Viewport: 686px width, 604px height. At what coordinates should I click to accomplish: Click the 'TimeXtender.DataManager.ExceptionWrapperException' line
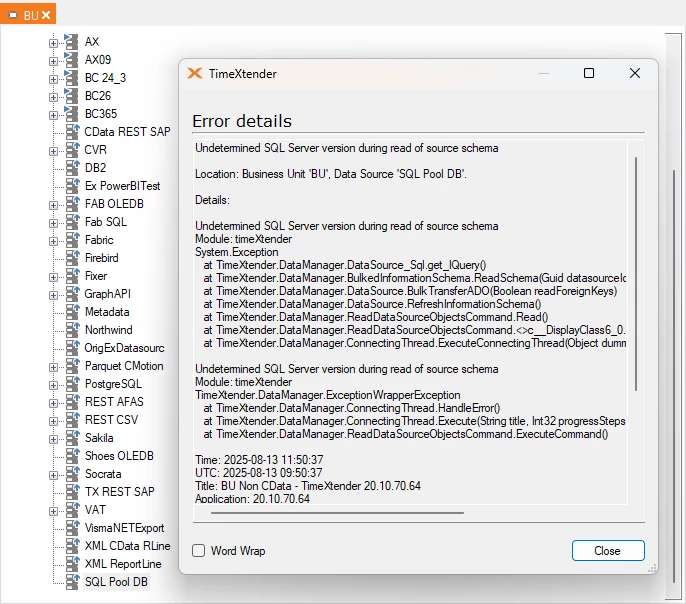(328, 395)
